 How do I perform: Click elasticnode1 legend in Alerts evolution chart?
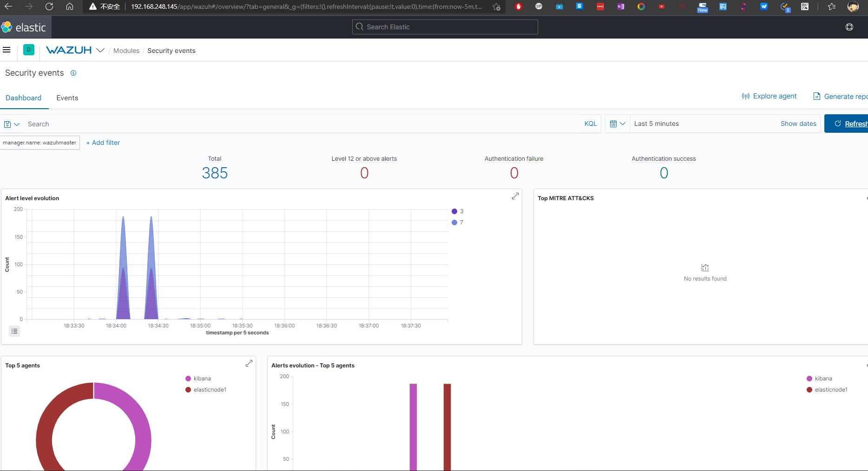pyautogui.click(x=827, y=390)
